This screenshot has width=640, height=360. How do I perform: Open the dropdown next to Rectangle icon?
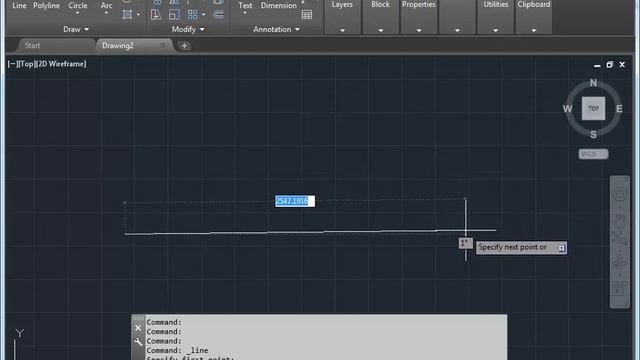click(138, 15)
